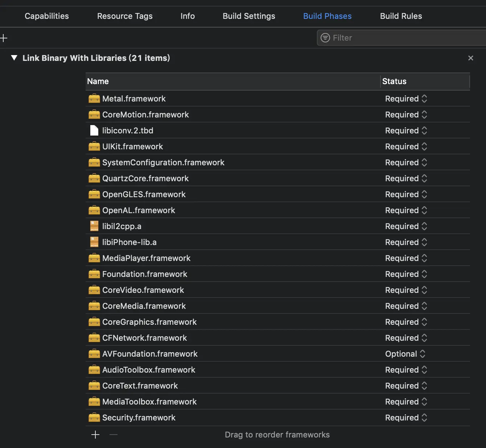Change CoreMotion.framework Required status

tap(406, 115)
